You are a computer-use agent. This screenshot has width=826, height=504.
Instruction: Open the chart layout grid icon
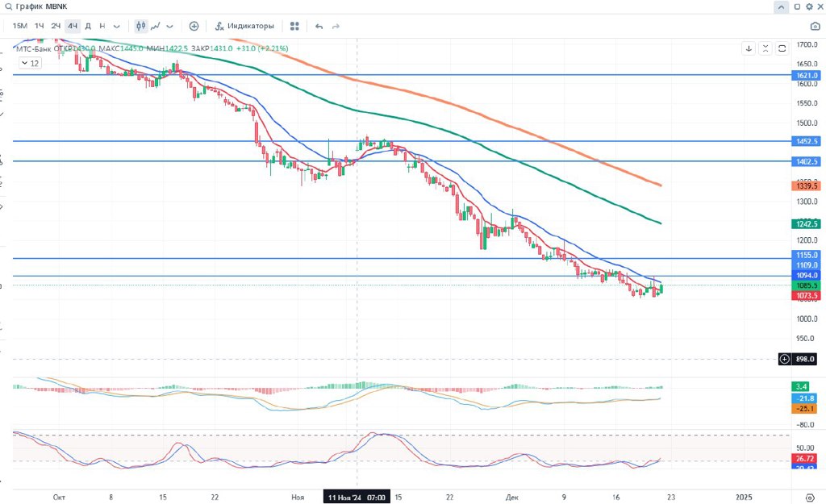click(x=295, y=26)
